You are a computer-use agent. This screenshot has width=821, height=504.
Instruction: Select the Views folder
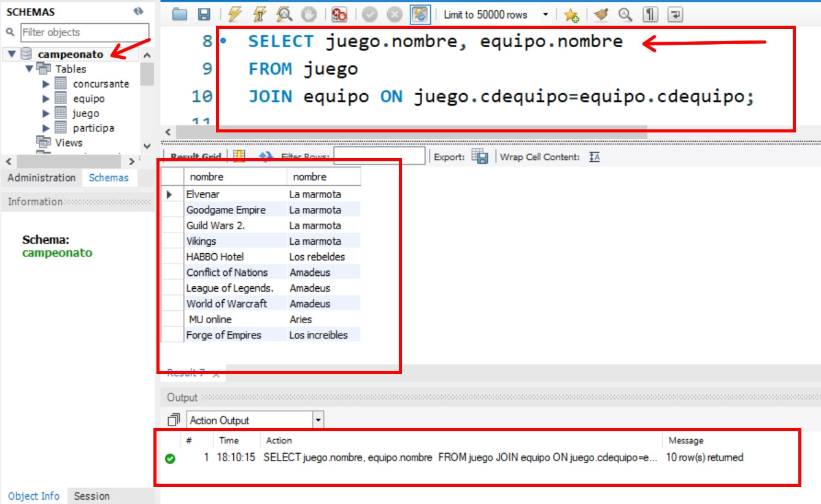[x=69, y=143]
